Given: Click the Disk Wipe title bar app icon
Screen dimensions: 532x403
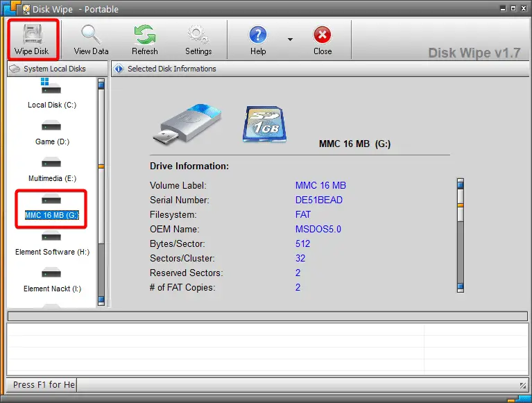Looking at the screenshot, I should click(26, 9).
